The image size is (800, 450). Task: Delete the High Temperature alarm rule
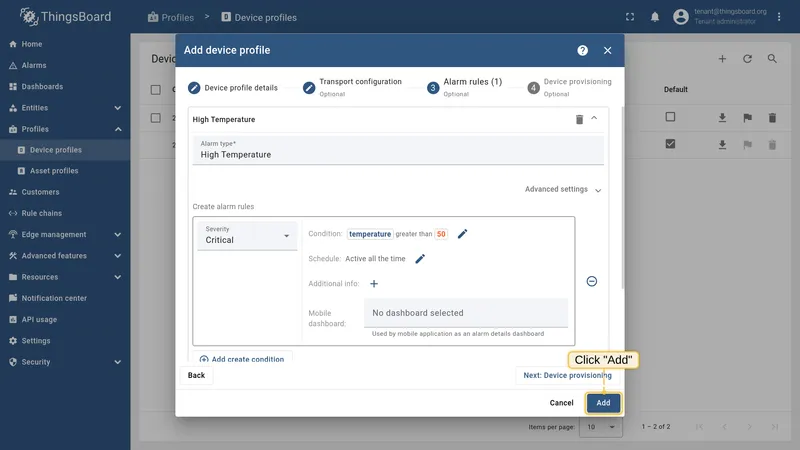point(579,119)
